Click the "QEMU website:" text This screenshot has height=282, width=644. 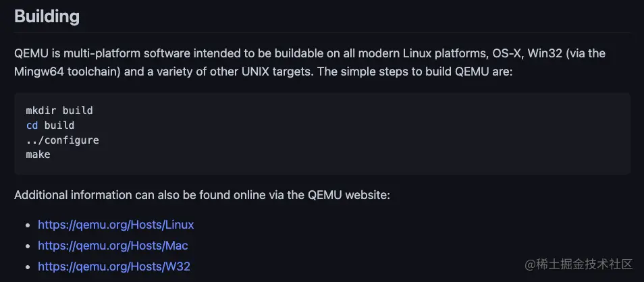pyautogui.click(x=348, y=195)
